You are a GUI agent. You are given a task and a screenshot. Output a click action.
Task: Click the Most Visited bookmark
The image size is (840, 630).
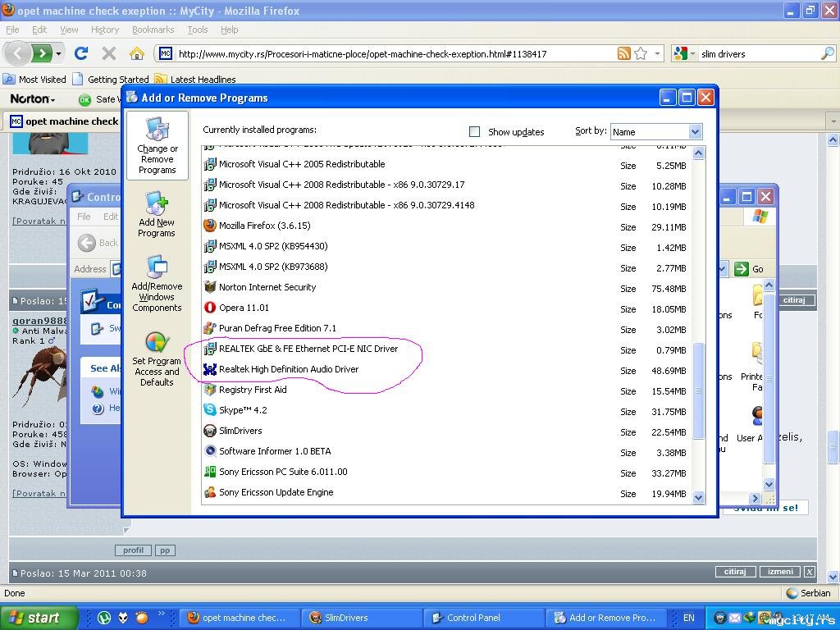click(34, 80)
